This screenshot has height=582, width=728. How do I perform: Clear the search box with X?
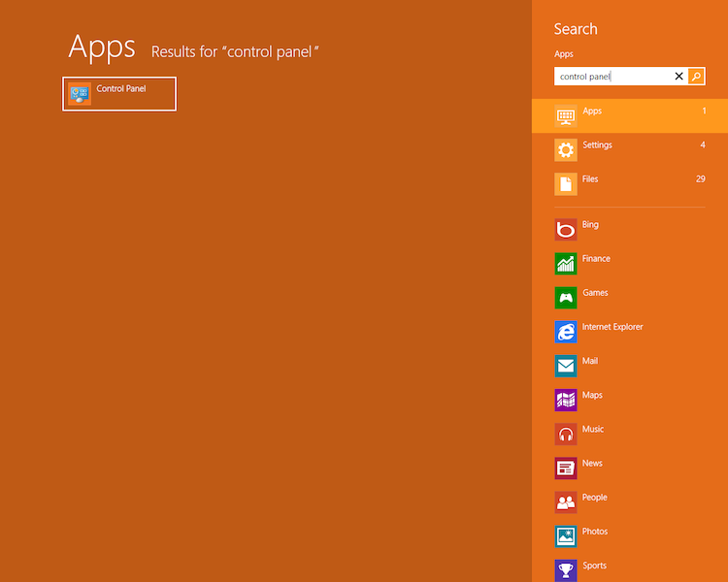click(x=679, y=77)
